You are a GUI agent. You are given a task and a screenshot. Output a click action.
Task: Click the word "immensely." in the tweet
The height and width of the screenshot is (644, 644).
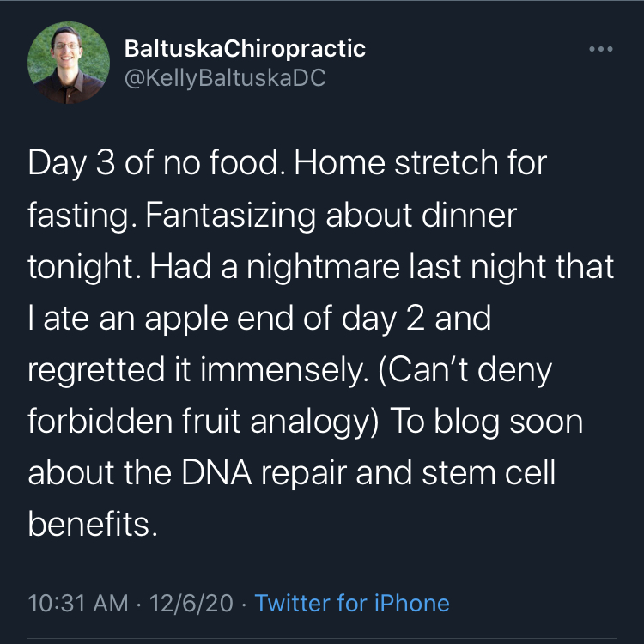click(284, 370)
